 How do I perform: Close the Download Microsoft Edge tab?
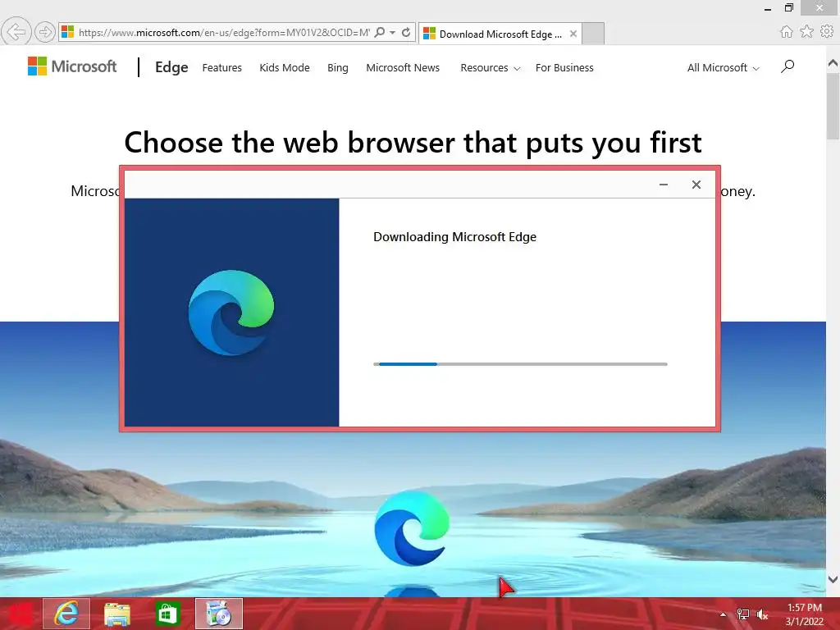[x=573, y=34]
